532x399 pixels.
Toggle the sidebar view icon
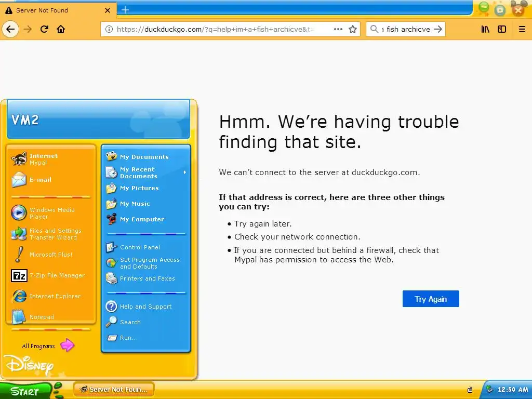502,29
